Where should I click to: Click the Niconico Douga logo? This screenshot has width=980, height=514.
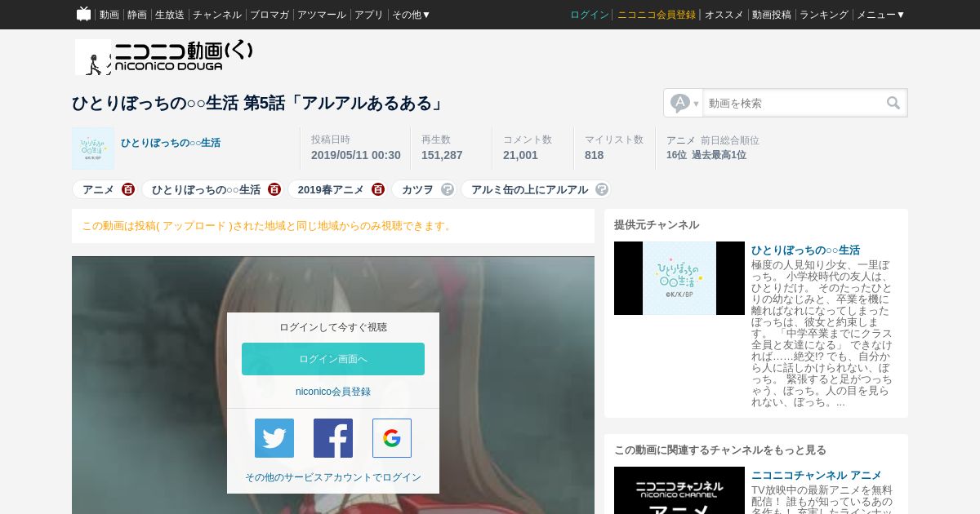[x=164, y=56]
